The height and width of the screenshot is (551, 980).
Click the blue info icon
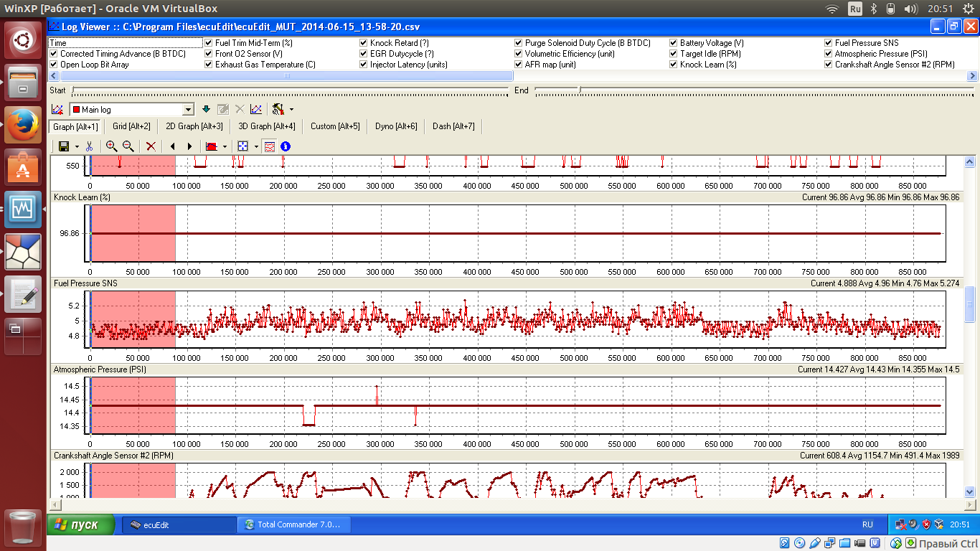[x=286, y=146]
